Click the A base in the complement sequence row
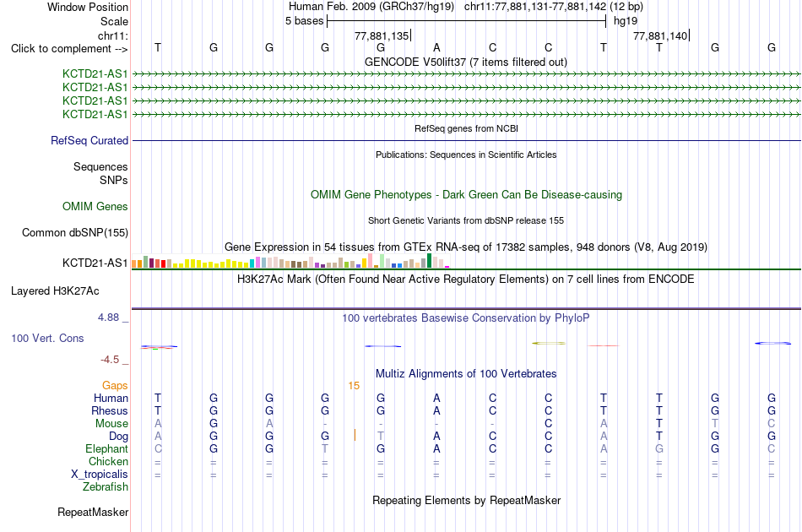Viewport: 802px width, 532px height. tap(436, 47)
